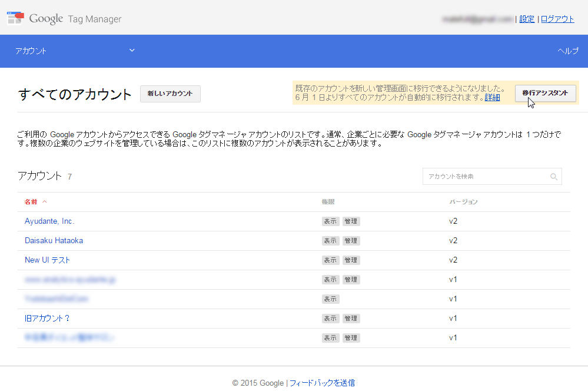The height and width of the screenshot is (391, 588).
Task: Open ヘルプ in the blue navigation bar
Action: [x=567, y=51]
